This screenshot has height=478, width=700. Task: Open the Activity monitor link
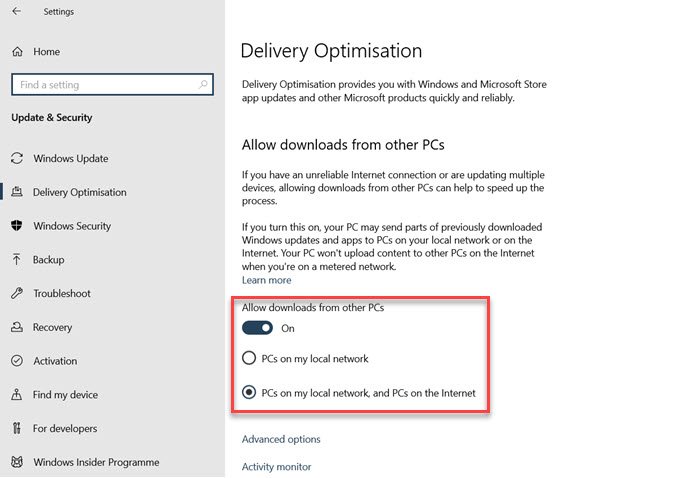click(276, 467)
